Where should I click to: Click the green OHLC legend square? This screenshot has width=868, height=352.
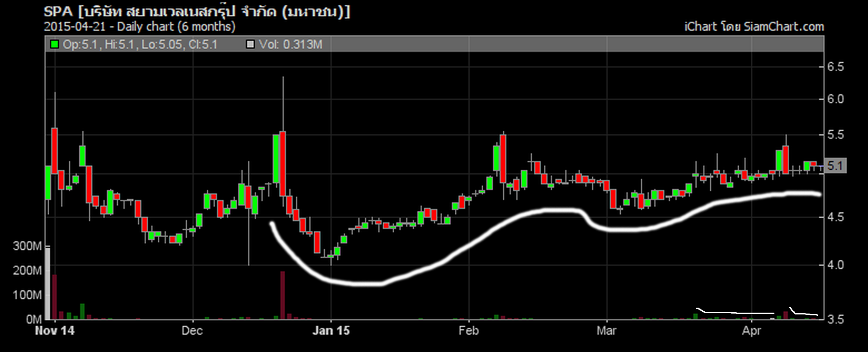(x=55, y=44)
